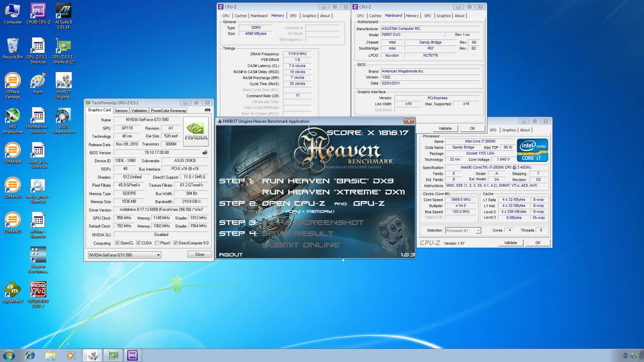
Task: Launch the 3DMark03 desktop icon
Action: coord(12,223)
